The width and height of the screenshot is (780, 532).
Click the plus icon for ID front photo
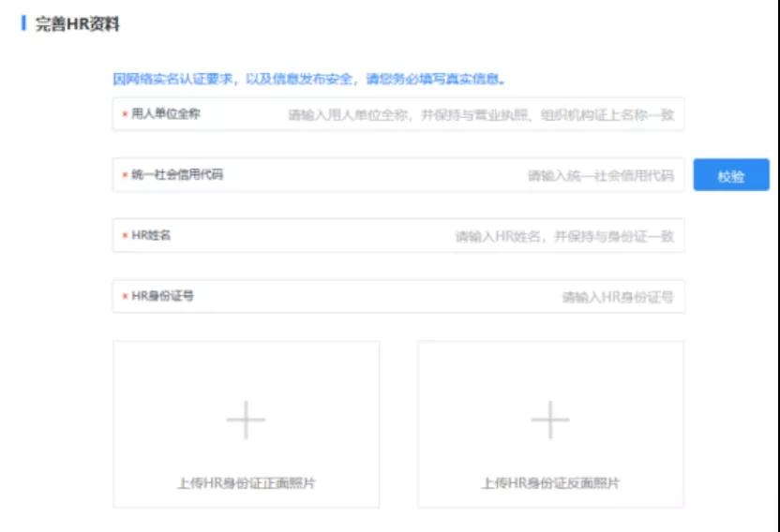coord(246,421)
